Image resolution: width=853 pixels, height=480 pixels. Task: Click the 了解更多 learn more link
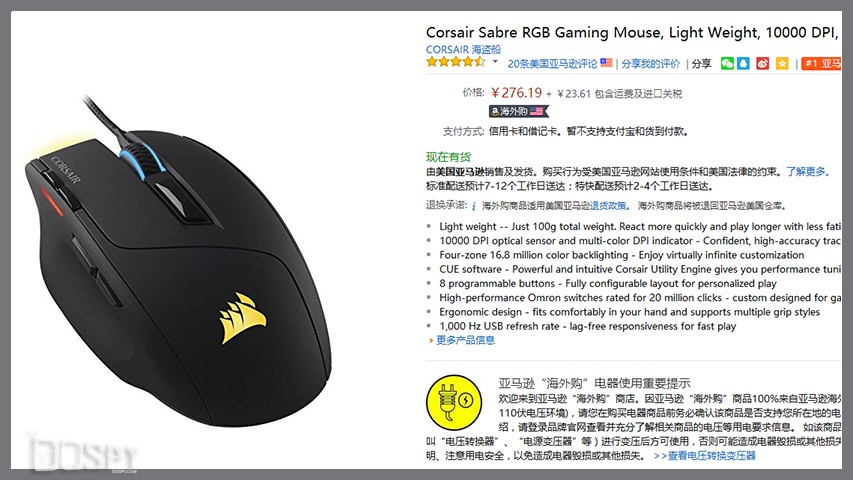808,171
